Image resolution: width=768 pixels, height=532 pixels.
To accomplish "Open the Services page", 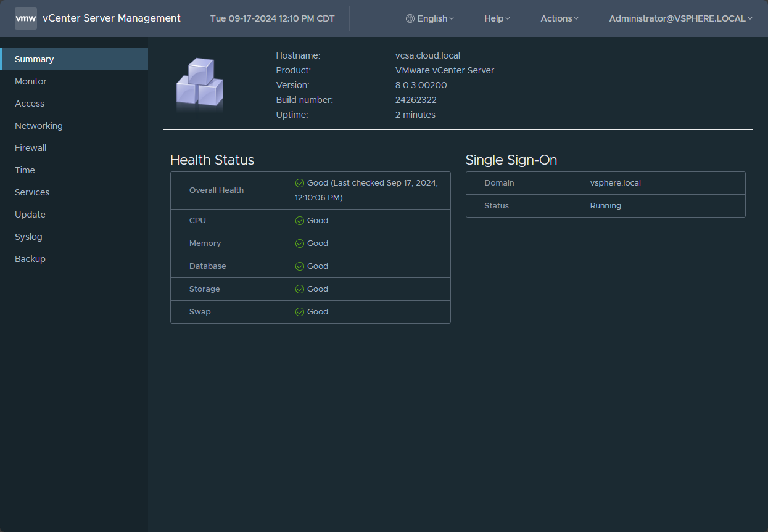I will point(74,192).
